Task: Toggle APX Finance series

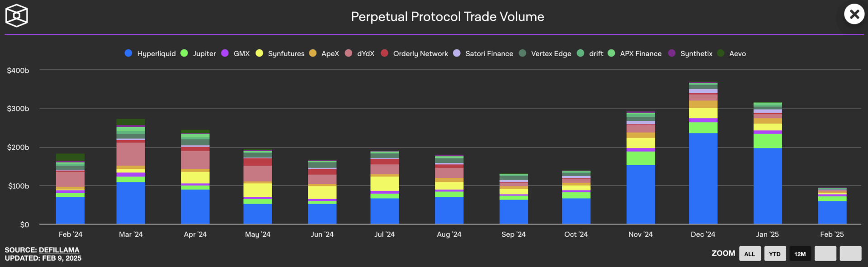Action: [635, 53]
